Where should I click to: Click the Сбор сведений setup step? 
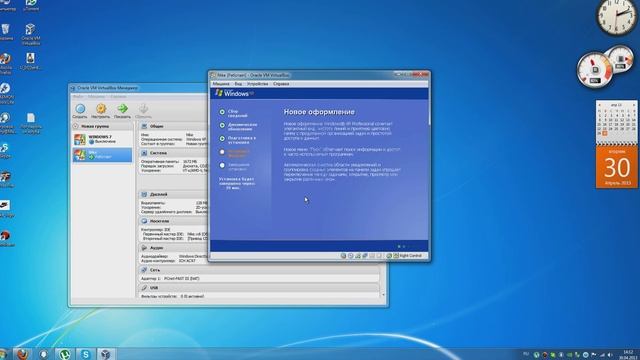pyautogui.click(x=238, y=113)
